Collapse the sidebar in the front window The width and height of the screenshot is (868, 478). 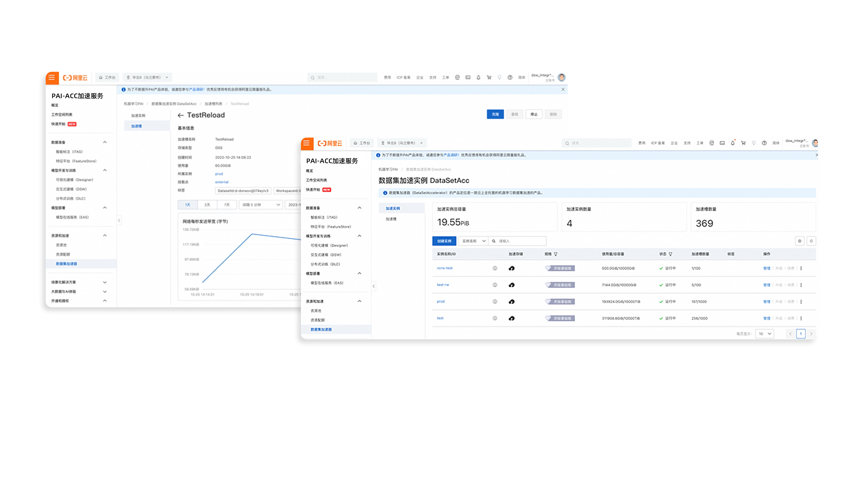tap(373, 286)
